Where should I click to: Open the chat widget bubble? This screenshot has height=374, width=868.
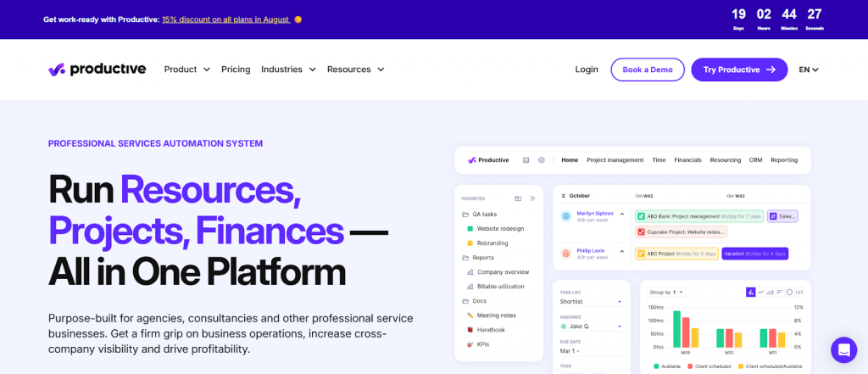[x=843, y=349]
